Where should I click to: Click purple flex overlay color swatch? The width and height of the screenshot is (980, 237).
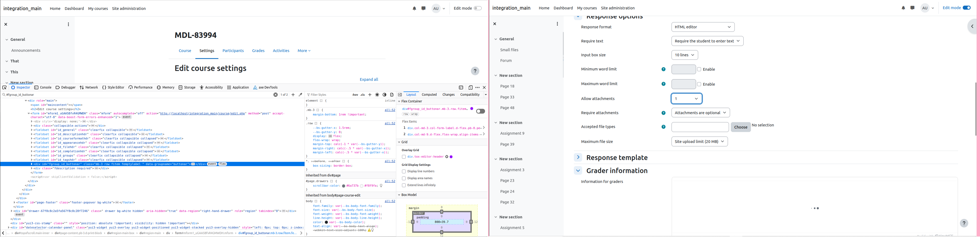472,109
